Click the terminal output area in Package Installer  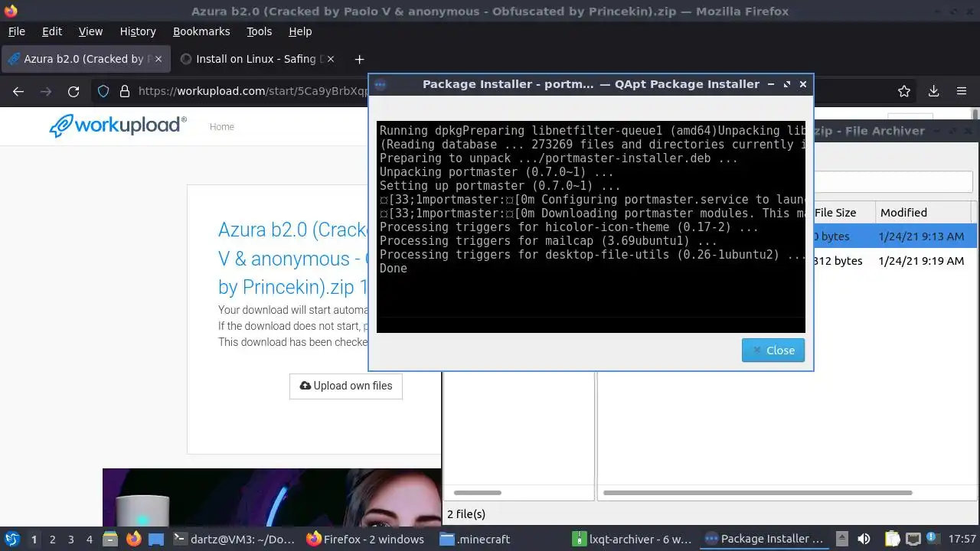[591, 227]
